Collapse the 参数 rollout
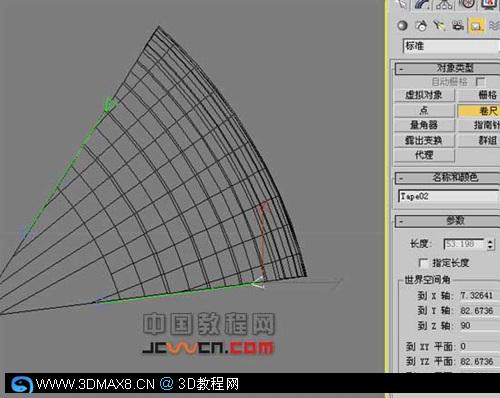 pyautogui.click(x=447, y=221)
